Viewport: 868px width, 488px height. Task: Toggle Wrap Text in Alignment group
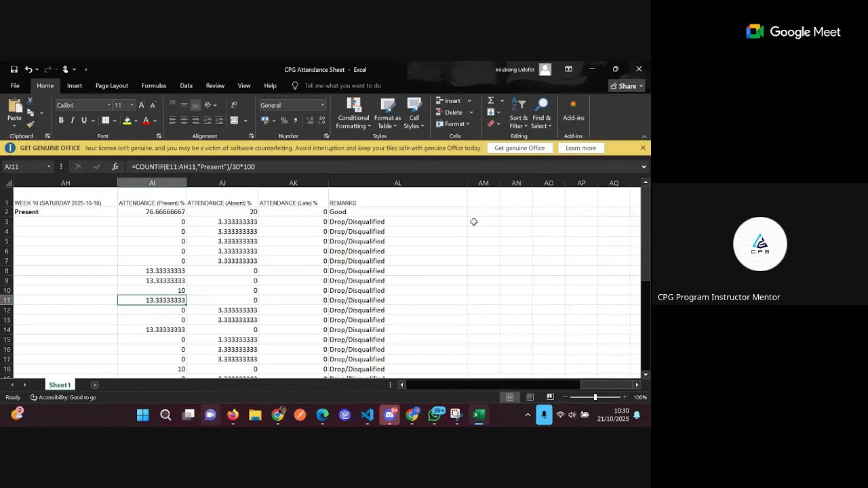(234, 105)
